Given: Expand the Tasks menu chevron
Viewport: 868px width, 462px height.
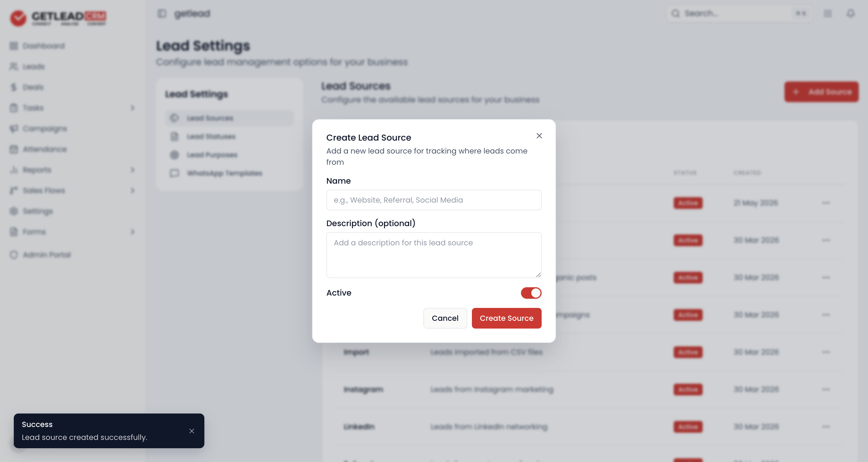Looking at the screenshot, I should pyautogui.click(x=132, y=108).
